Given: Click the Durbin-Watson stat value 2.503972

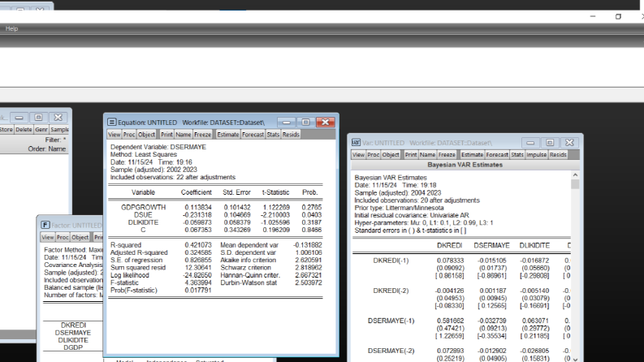Looking at the screenshot, I should click(x=308, y=282).
